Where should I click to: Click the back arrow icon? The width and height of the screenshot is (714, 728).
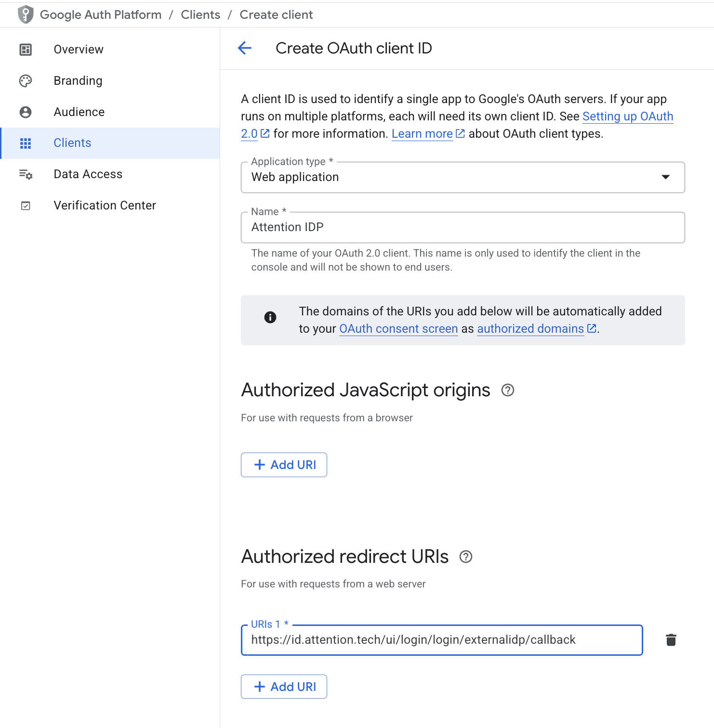click(x=245, y=48)
